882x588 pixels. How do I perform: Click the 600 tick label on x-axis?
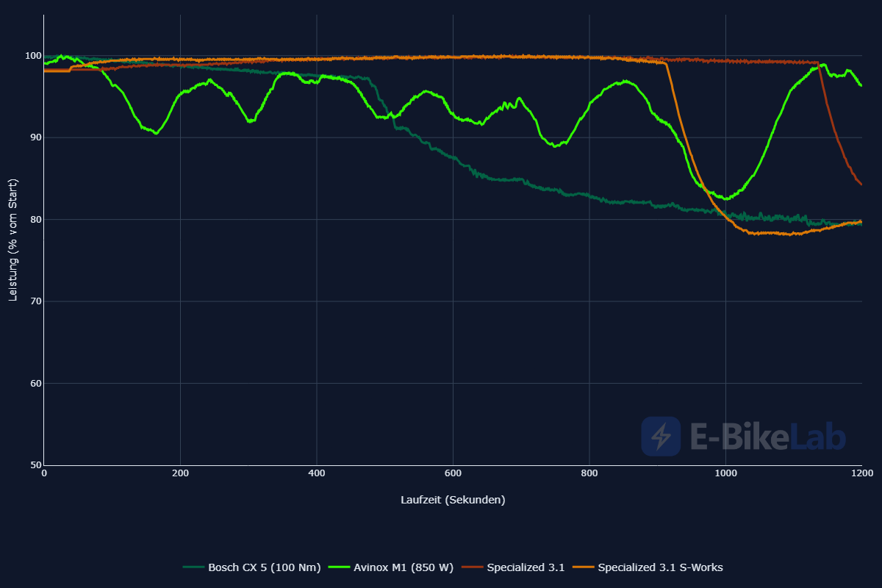[x=453, y=474]
